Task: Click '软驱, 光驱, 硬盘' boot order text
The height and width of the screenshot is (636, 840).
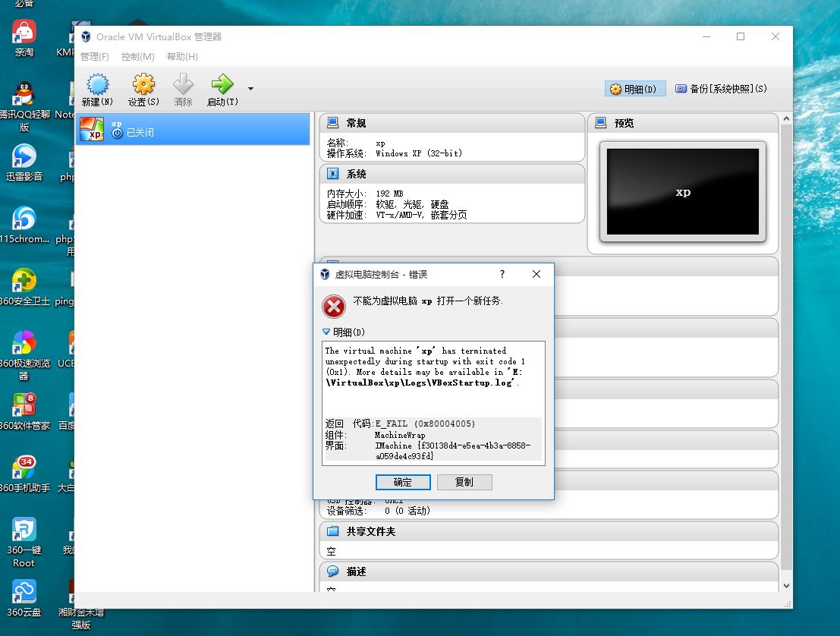Action: (412, 204)
